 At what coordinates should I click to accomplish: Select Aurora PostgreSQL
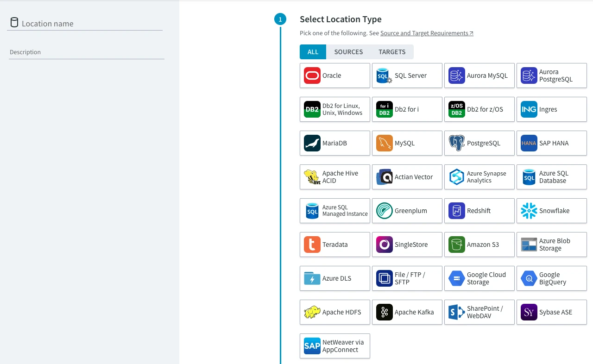(x=551, y=75)
